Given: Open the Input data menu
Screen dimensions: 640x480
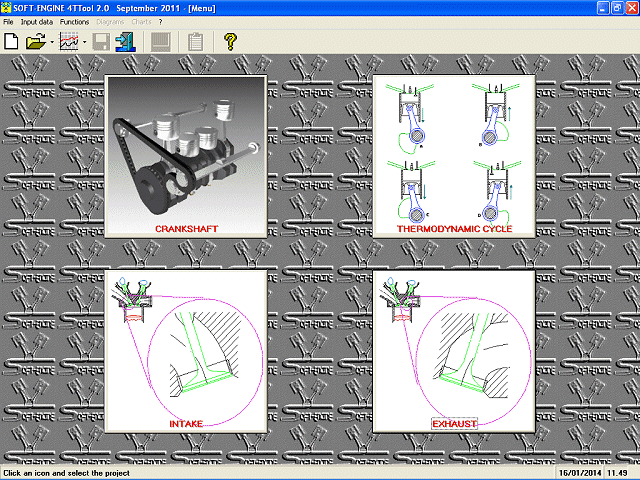Looking at the screenshot, I should point(37,22).
